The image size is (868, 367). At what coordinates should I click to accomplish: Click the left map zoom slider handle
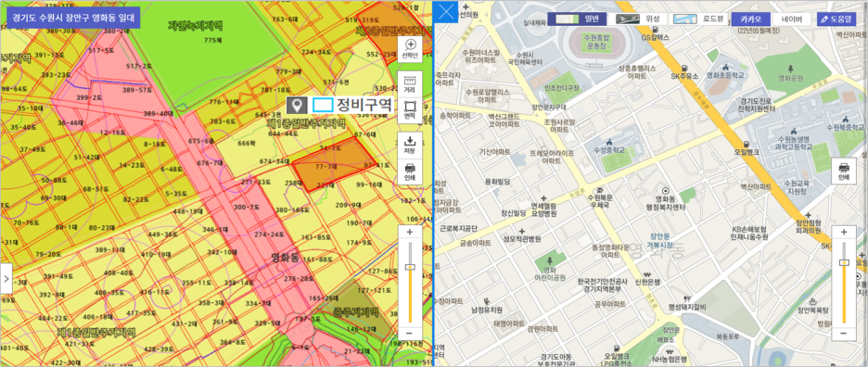click(410, 267)
